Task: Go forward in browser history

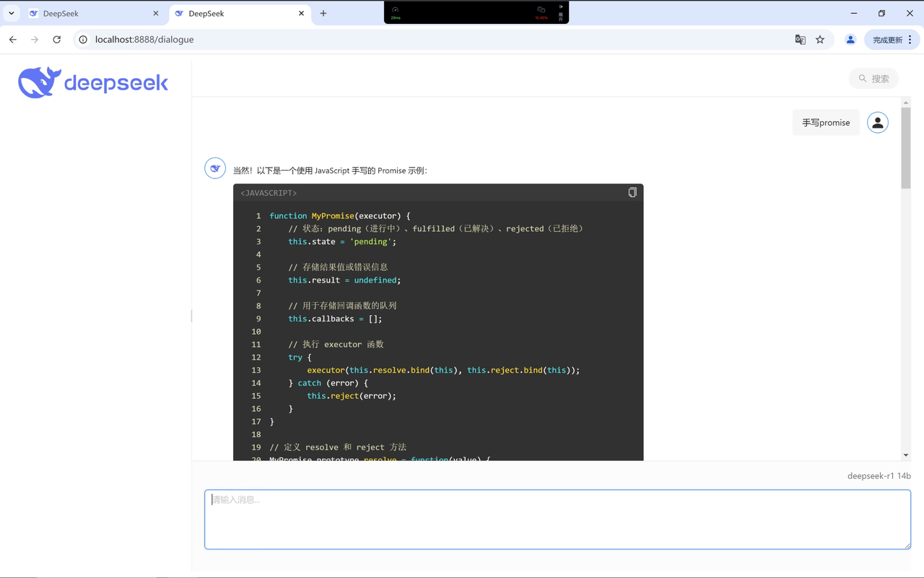Action: [35, 40]
